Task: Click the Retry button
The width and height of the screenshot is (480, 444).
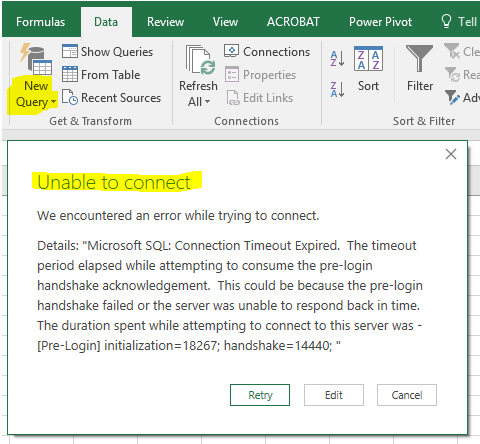Action: tap(260, 395)
